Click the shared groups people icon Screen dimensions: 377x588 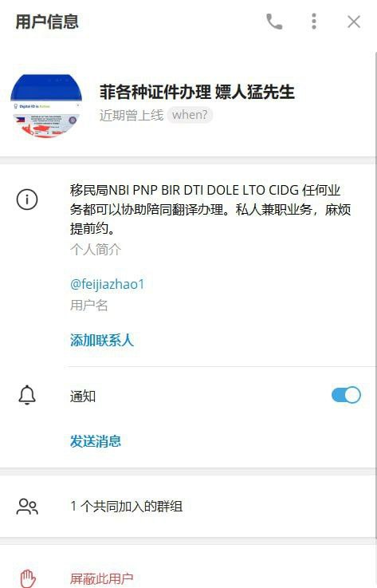[x=27, y=507]
